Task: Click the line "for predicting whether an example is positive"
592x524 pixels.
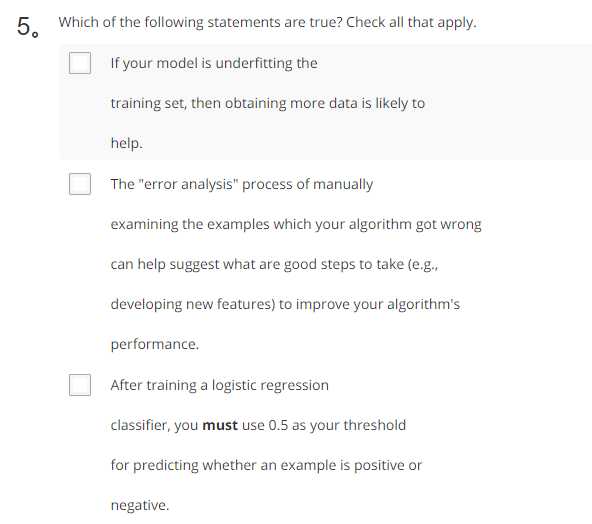Action: click(266, 465)
